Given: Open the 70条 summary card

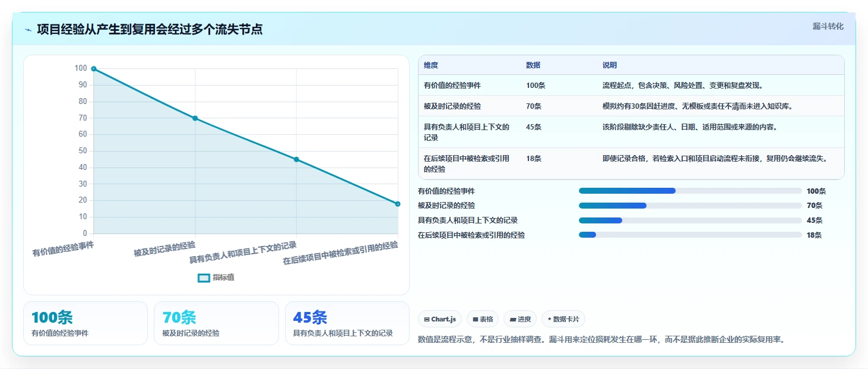Looking at the screenshot, I should point(216,323).
